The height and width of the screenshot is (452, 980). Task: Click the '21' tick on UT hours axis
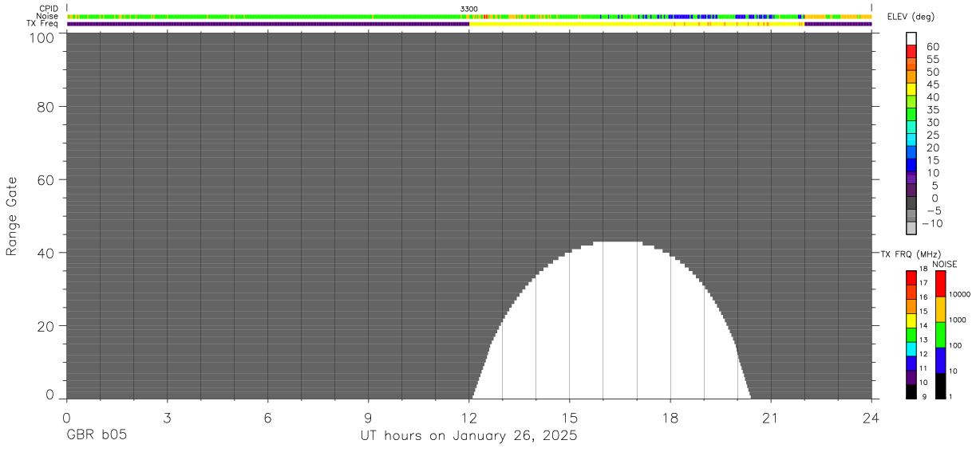(x=771, y=418)
